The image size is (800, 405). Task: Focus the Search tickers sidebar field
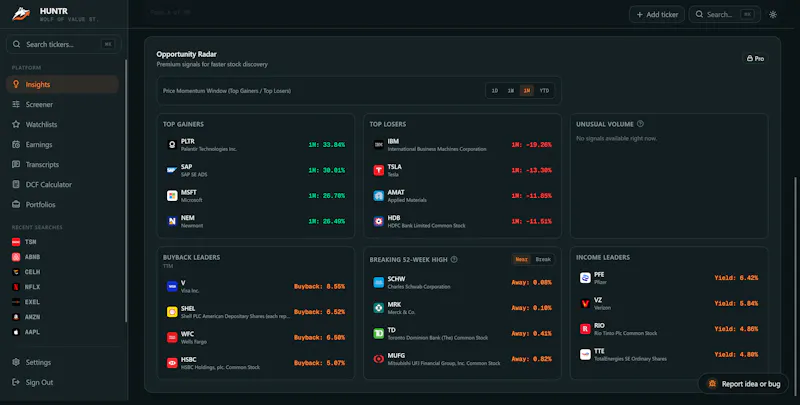tap(64, 44)
